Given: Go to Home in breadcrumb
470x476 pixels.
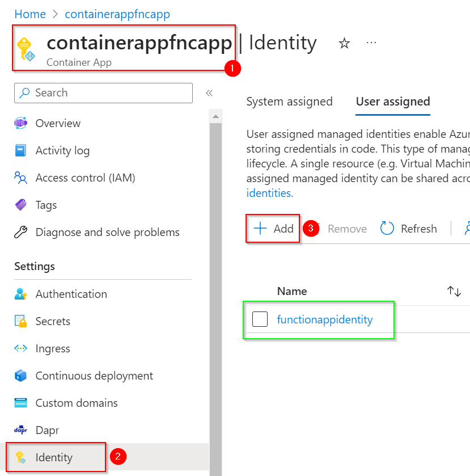Looking at the screenshot, I should [x=30, y=14].
